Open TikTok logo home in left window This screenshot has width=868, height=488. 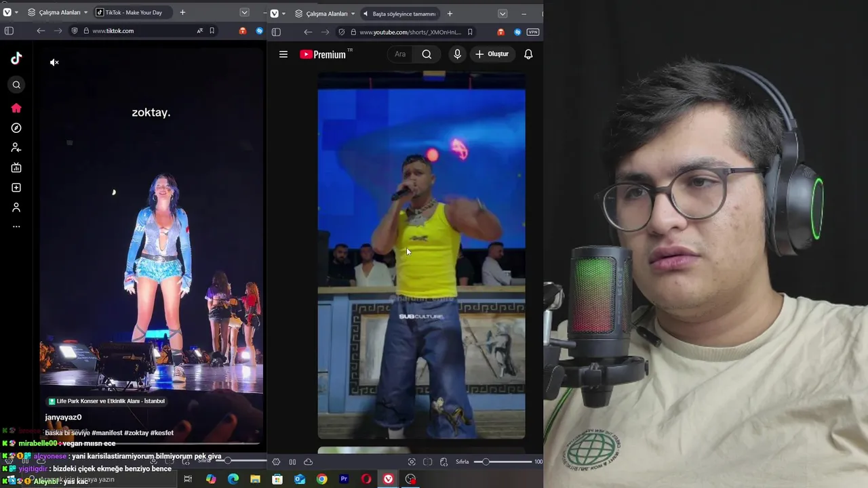(x=16, y=58)
